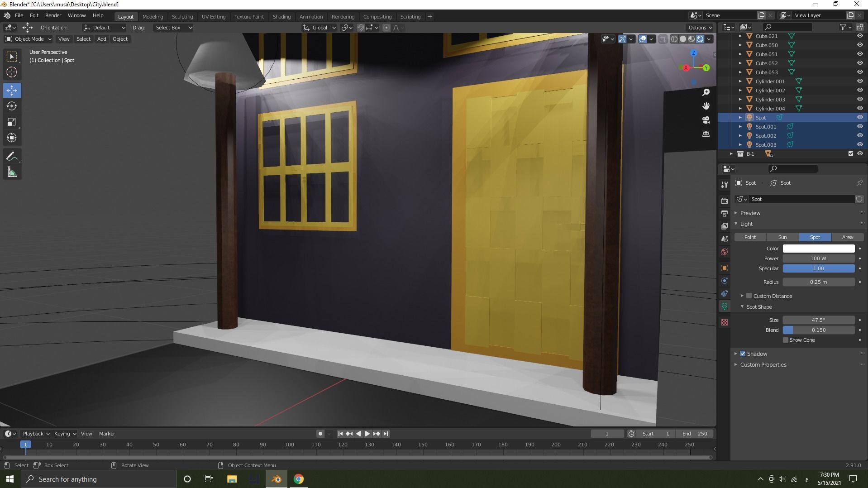Expand the Spot.002 object in the outliner

(740, 135)
